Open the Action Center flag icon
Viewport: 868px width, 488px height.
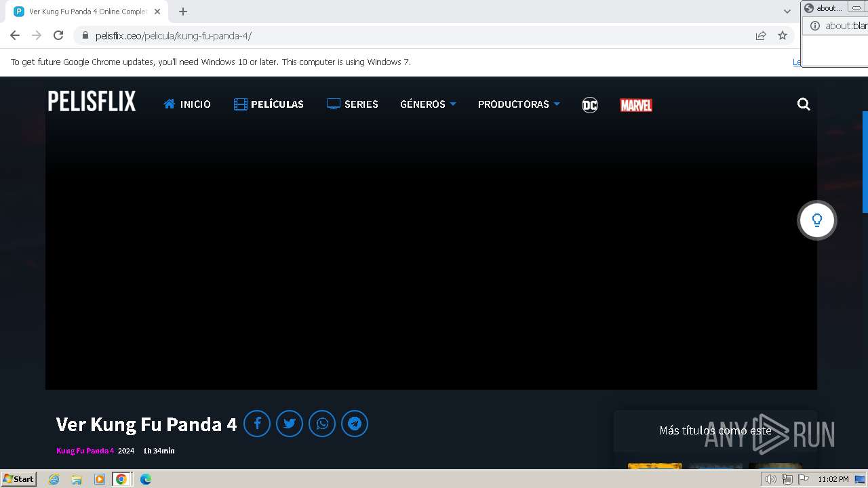[804, 479]
